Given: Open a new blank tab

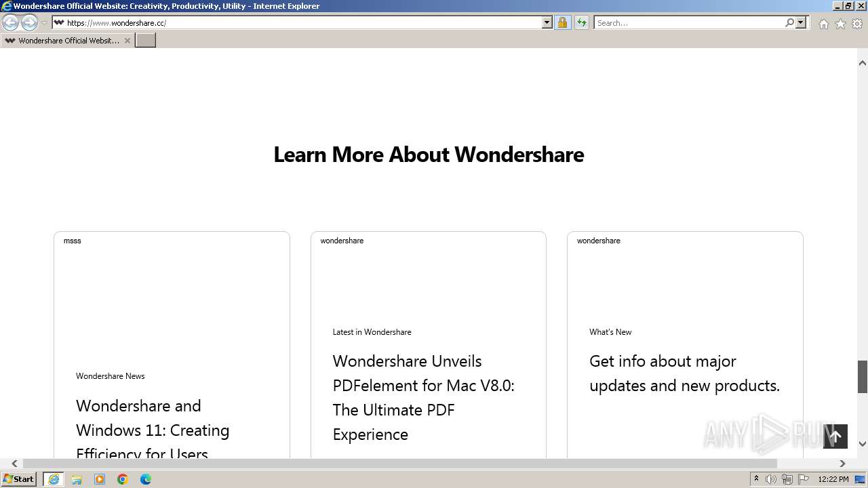Looking at the screenshot, I should [x=146, y=41].
